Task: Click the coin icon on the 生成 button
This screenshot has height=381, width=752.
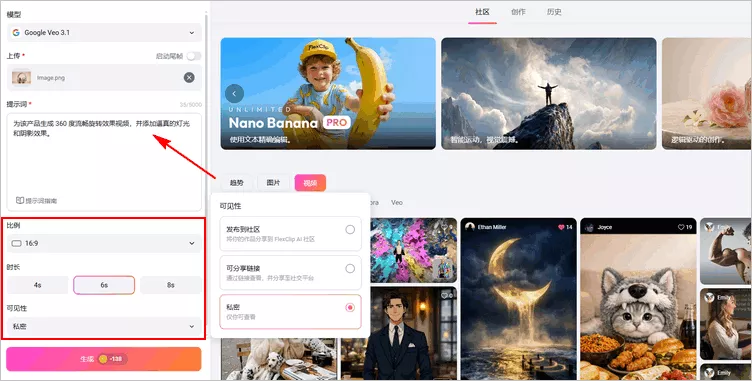Action: pos(103,359)
